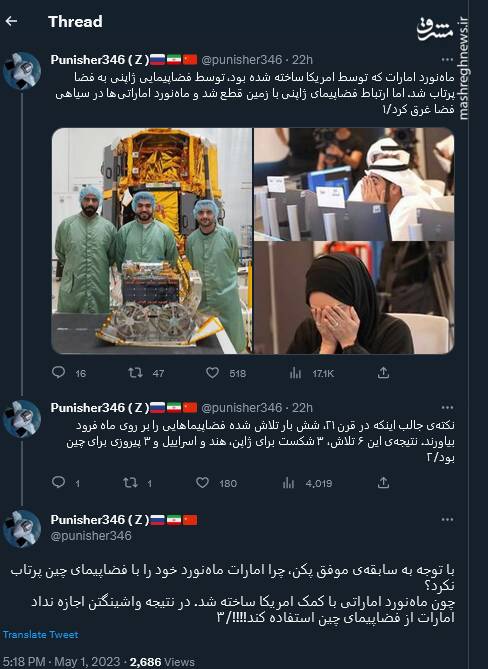View analytics of second tweet showing 4,019

(x=288, y=483)
